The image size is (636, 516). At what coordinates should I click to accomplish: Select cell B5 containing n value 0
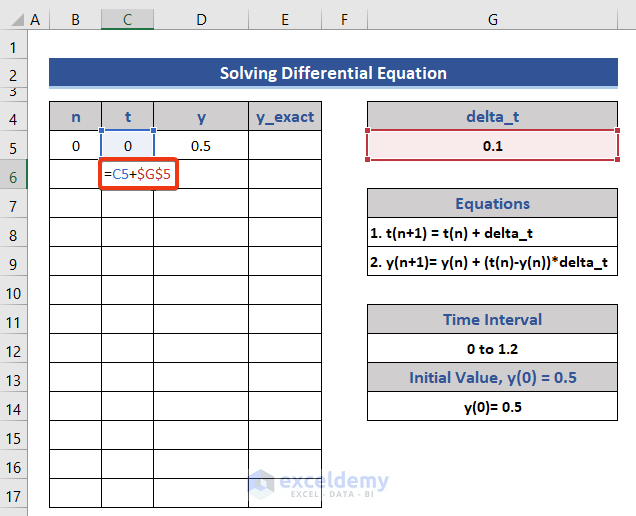click(75, 146)
